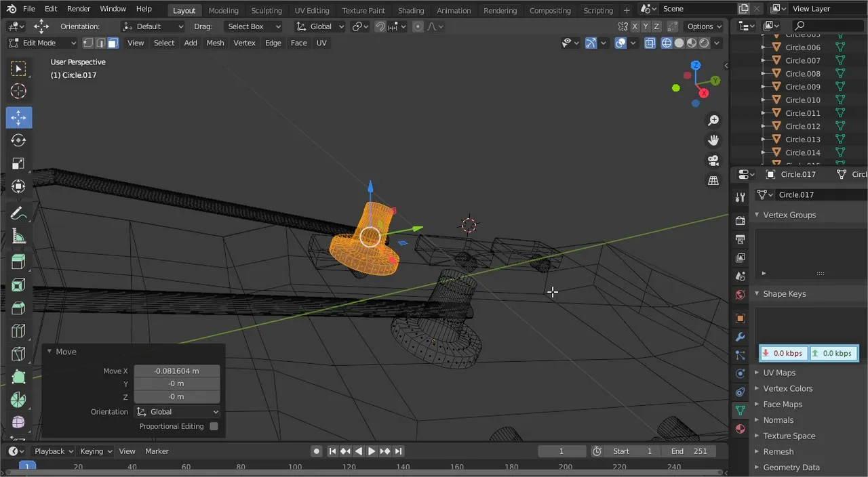Click the Circle.017 mesh name field
Image resolution: width=868 pixels, height=477 pixels.
(x=821, y=194)
